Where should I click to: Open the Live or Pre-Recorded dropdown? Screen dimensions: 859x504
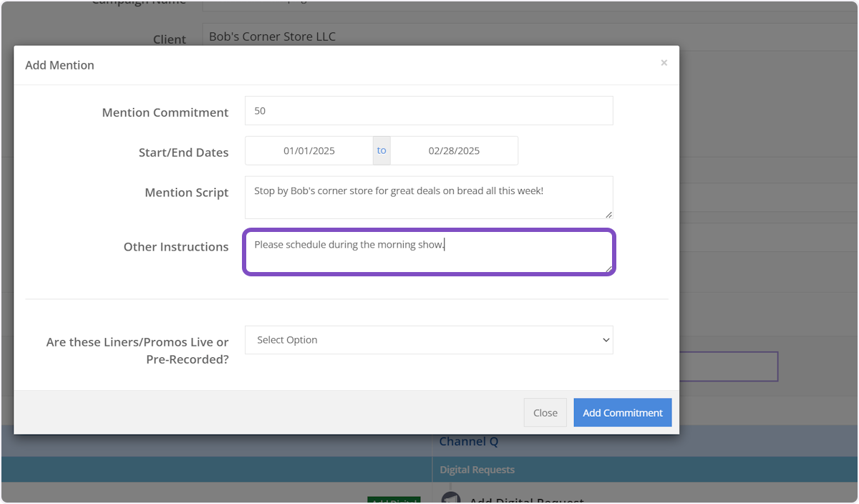point(428,340)
